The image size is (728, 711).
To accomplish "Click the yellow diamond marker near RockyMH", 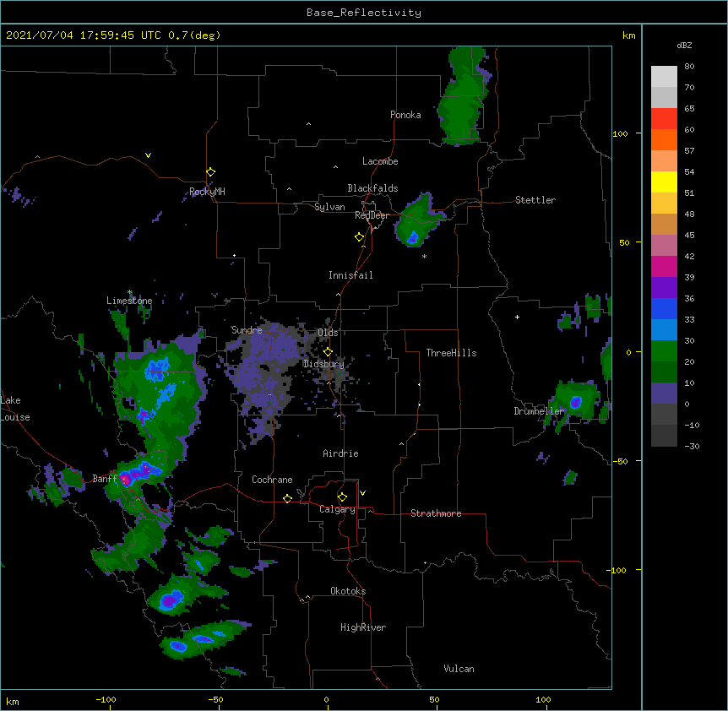I will pos(210,172).
